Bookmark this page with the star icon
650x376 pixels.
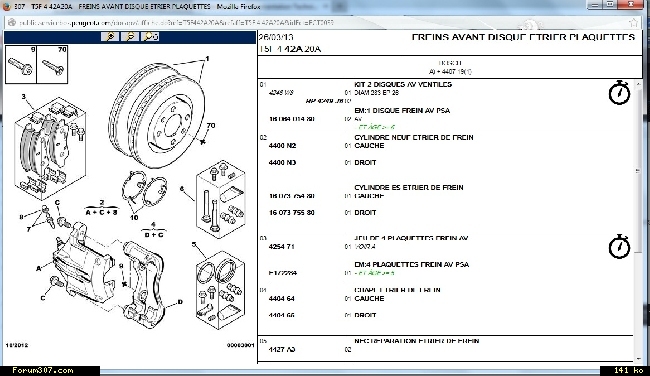(633, 23)
